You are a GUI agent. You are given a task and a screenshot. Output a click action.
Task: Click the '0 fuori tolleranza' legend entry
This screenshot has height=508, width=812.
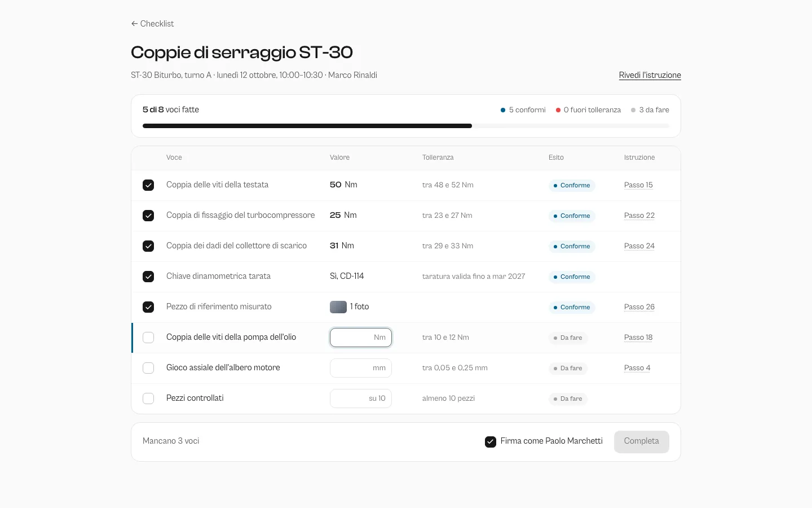click(588, 110)
